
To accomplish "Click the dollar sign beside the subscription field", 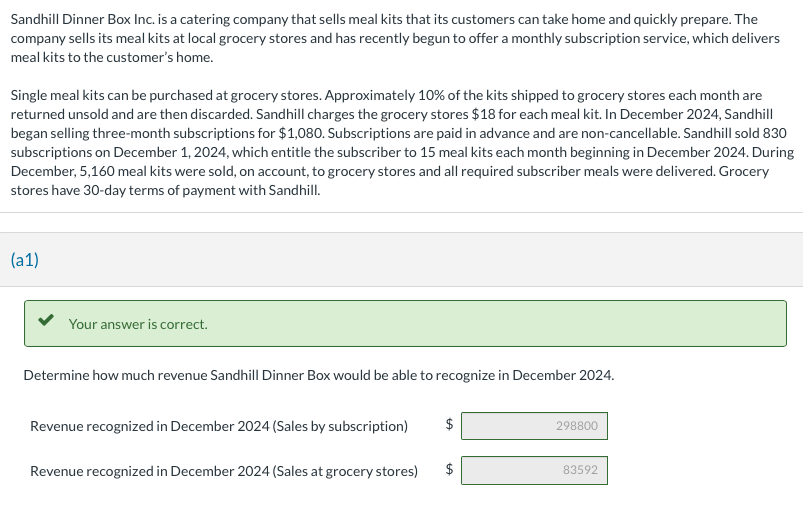I will 449,424.
